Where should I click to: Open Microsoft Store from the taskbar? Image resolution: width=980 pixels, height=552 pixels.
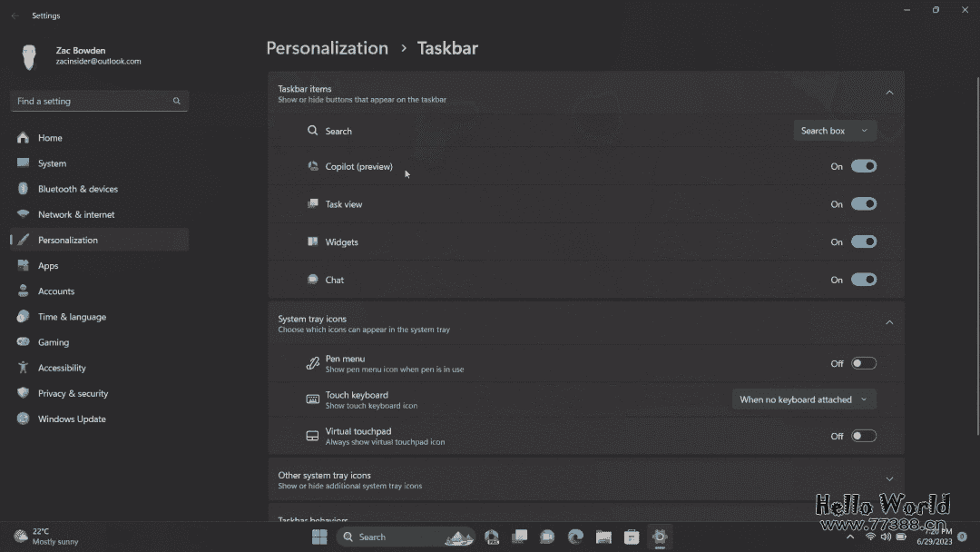pos(632,537)
